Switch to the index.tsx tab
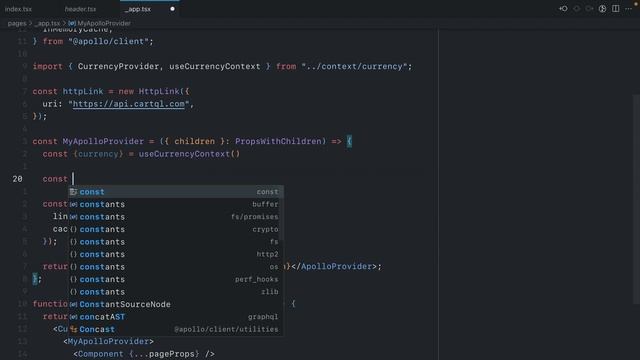This screenshot has height=360, width=640. tap(18, 9)
